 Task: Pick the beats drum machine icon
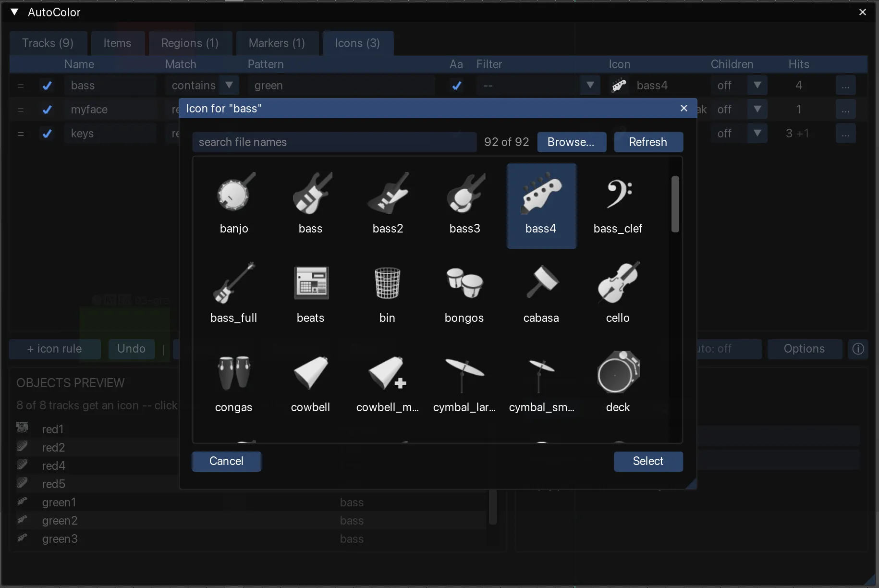pos(311,294)
